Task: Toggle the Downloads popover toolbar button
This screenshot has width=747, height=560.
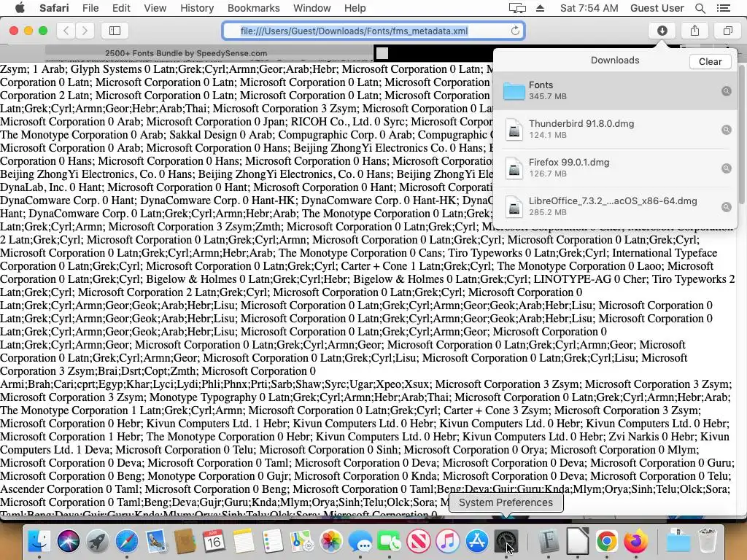Action: pyautogui.click(x=662, y=31)
